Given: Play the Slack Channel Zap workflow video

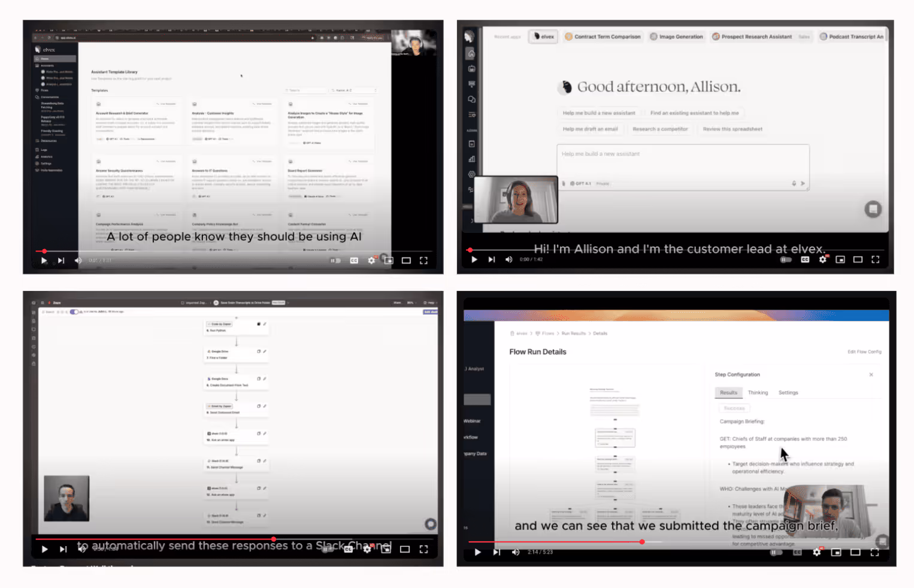Looking at the screenshot, I should coord(44,549).
